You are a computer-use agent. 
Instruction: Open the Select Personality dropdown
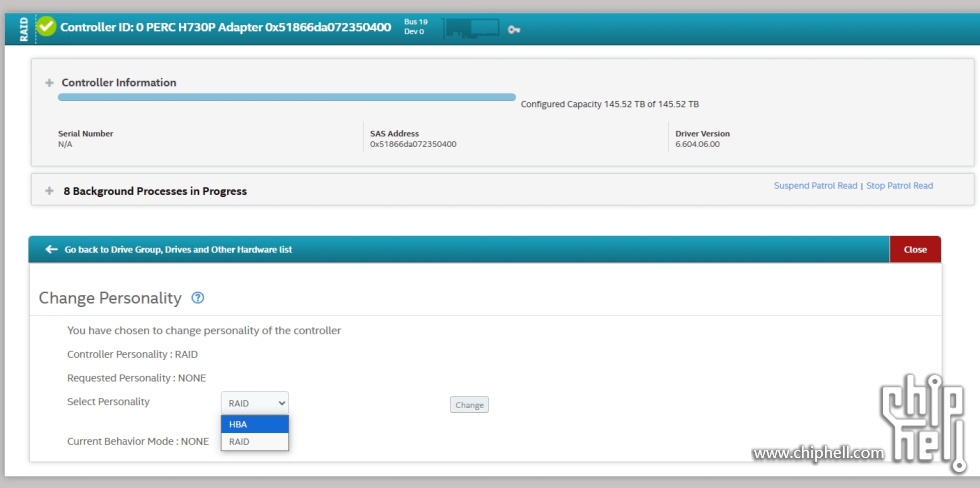click(x=255, y=403)
